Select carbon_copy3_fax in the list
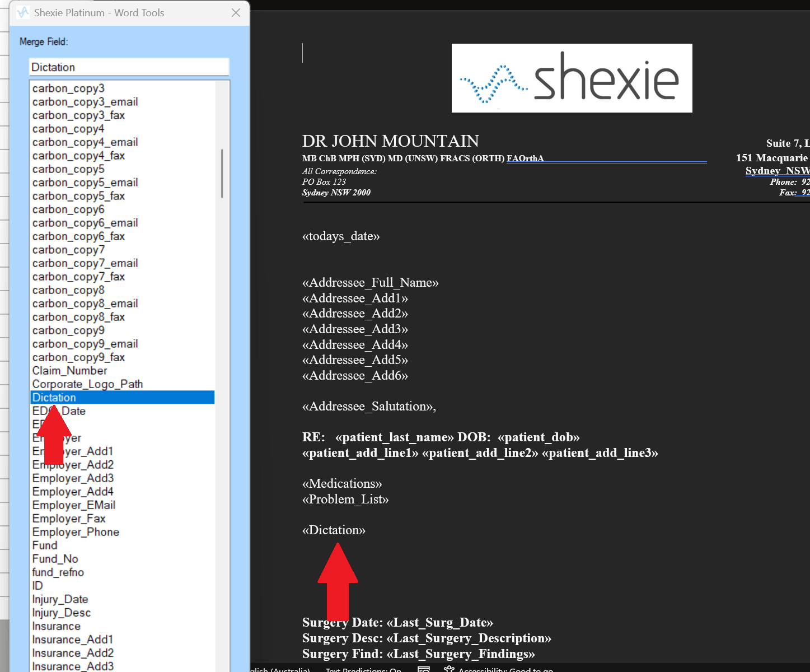The height and width of the screenshot is (672, 810). coord(122,115)
